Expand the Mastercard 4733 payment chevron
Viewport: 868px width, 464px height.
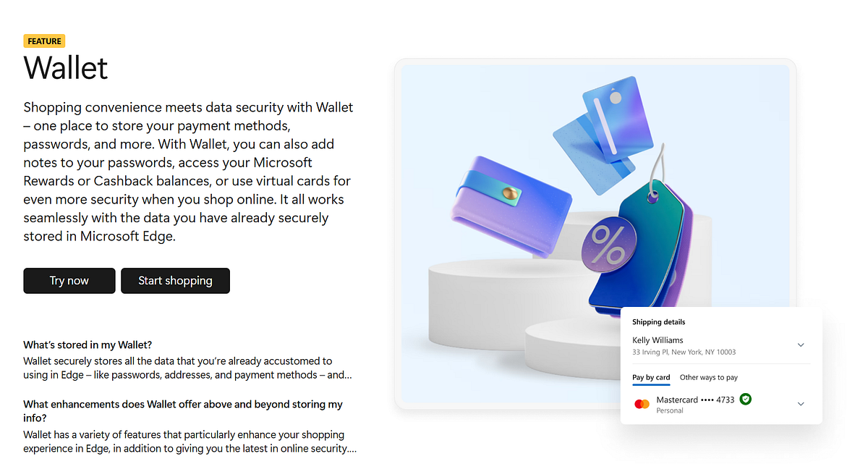[801, 403]
